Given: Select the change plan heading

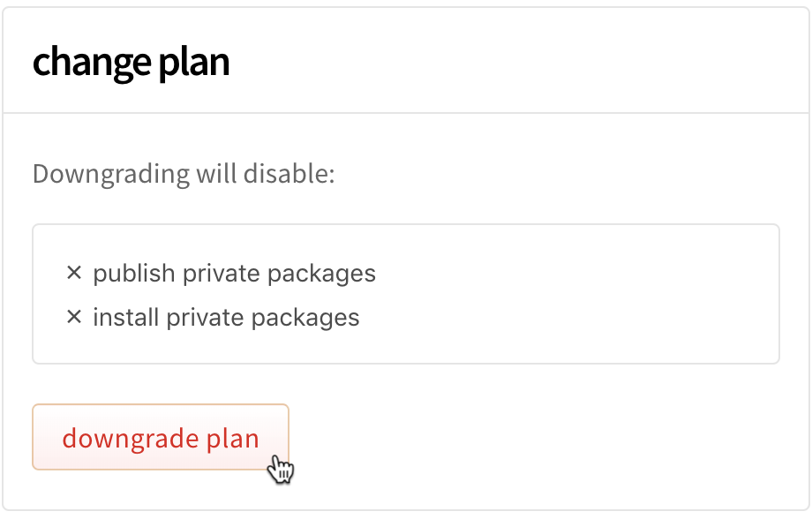Looking at the screenshot, I should (x=131, y=62).
